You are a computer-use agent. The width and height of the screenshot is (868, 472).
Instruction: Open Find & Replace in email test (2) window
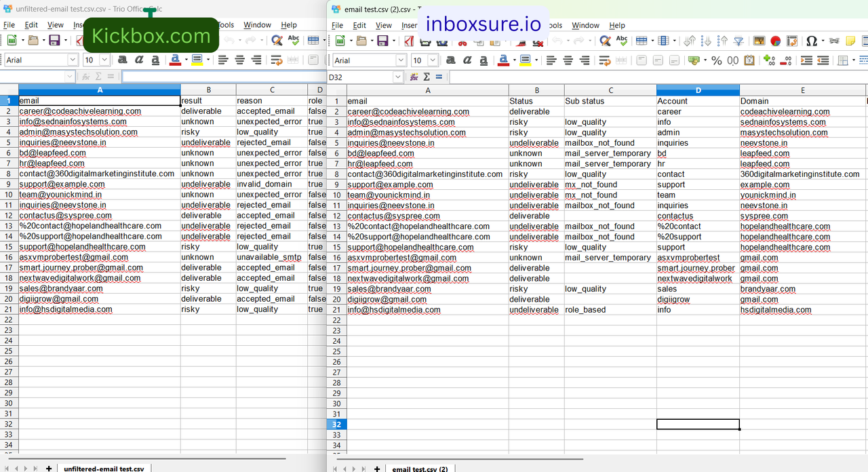pyautogui.click(x=606, y=41)
